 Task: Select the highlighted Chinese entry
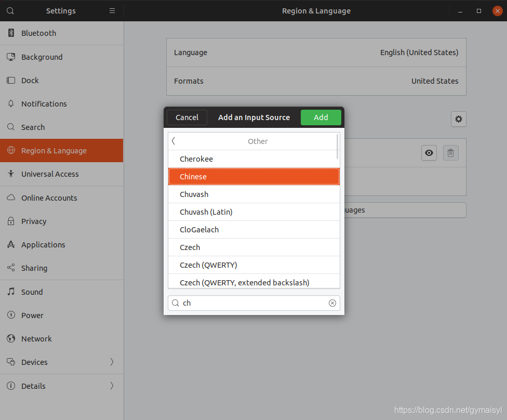click(x=254, y=176)
